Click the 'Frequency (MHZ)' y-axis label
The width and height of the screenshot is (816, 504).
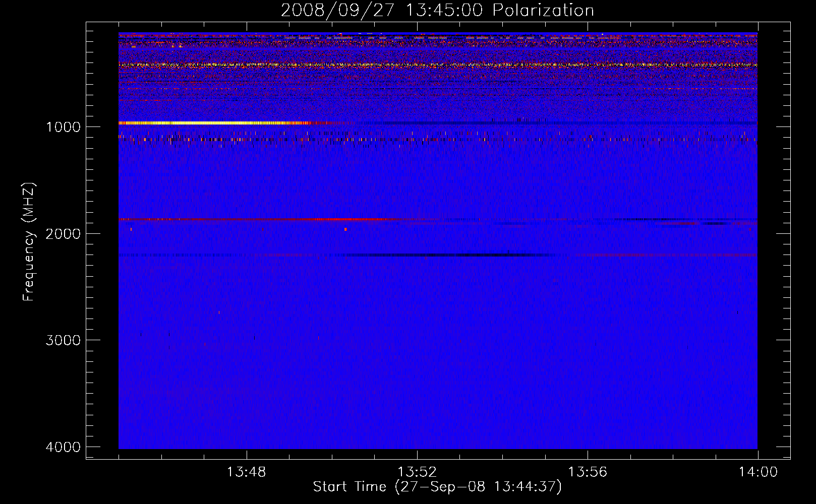[x=29, y=242]
